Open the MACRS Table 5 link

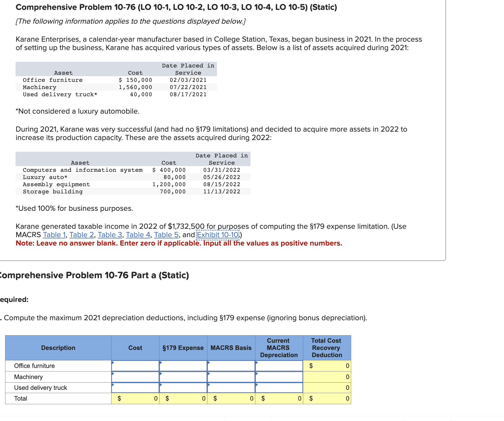point(166,235)
